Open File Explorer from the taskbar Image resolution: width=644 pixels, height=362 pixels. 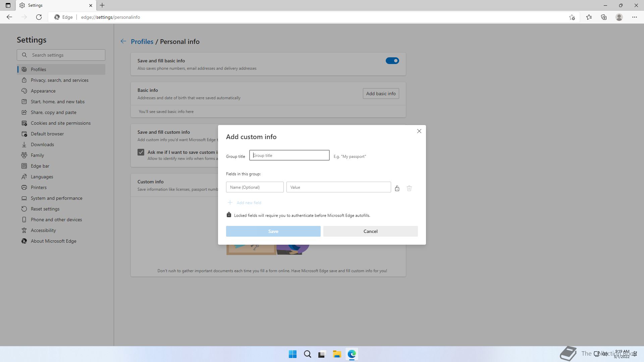coord(337,354)
